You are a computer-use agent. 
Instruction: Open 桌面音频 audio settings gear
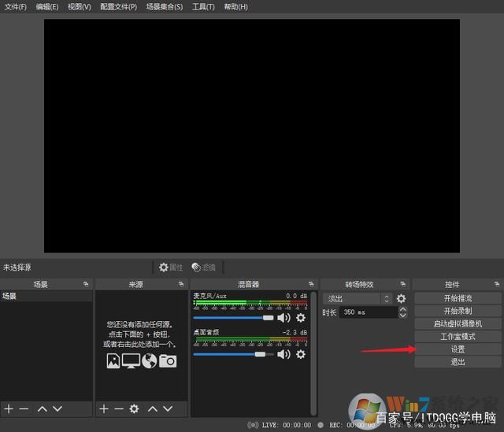coord(301,354)
